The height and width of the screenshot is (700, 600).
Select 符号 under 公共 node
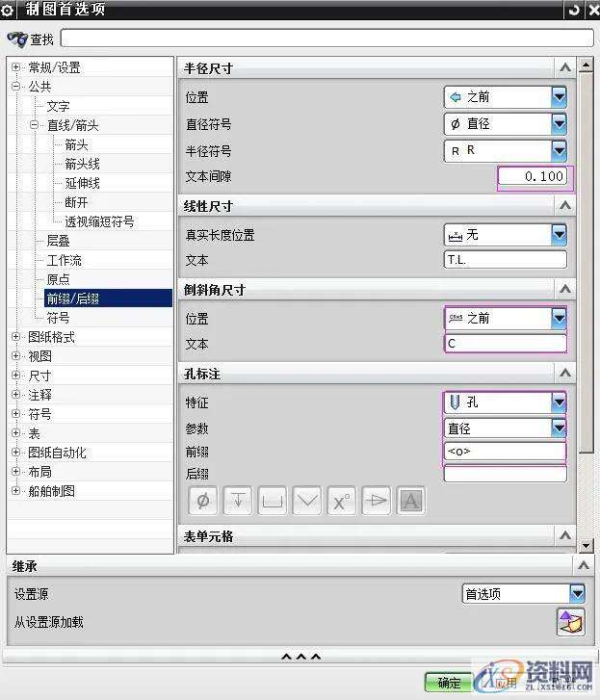tap(58, 318)
